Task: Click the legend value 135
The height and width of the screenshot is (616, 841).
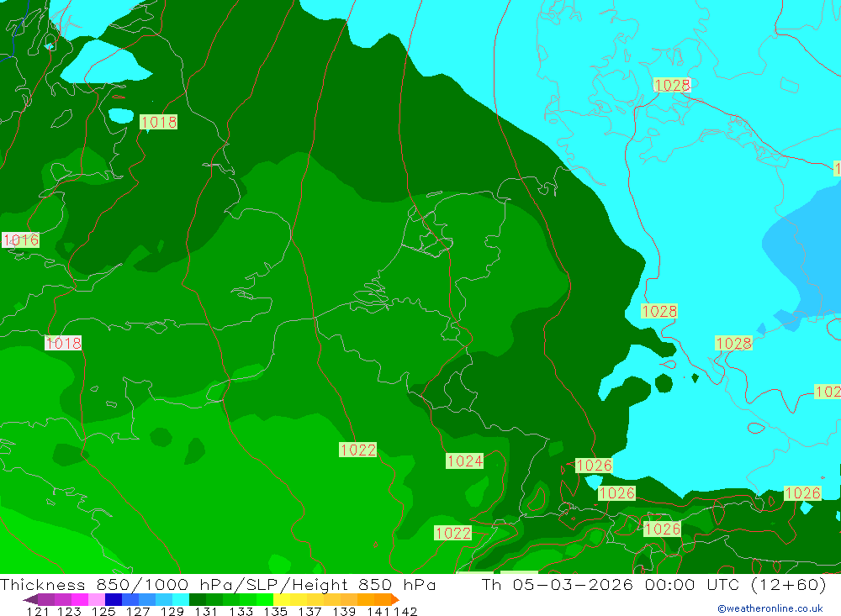Action: (x=275, y=611)
